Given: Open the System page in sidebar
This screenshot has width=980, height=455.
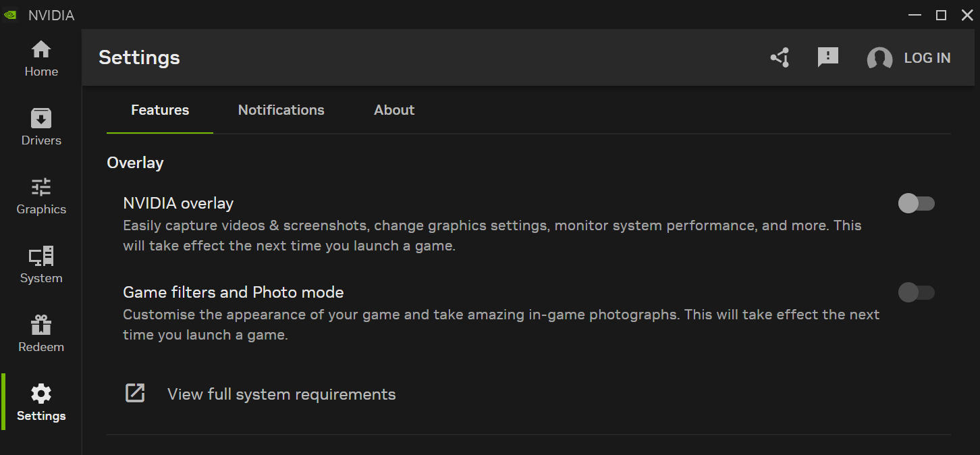Looking at the screenshot, I should [41, 265].
